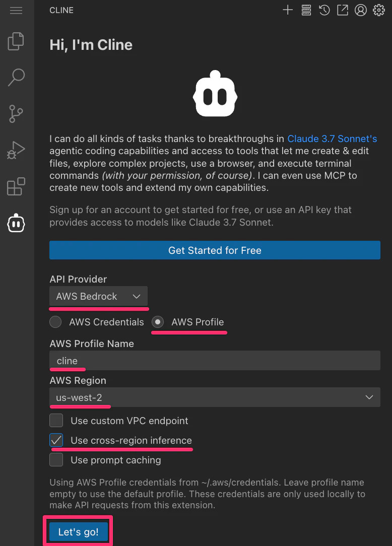Open the task history clock icon
The height and width of the screenshot is (546, 392).
coord(324,10)
